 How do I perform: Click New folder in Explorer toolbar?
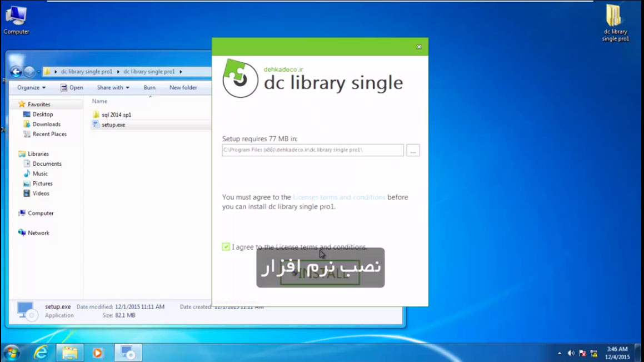click(183, 87)
